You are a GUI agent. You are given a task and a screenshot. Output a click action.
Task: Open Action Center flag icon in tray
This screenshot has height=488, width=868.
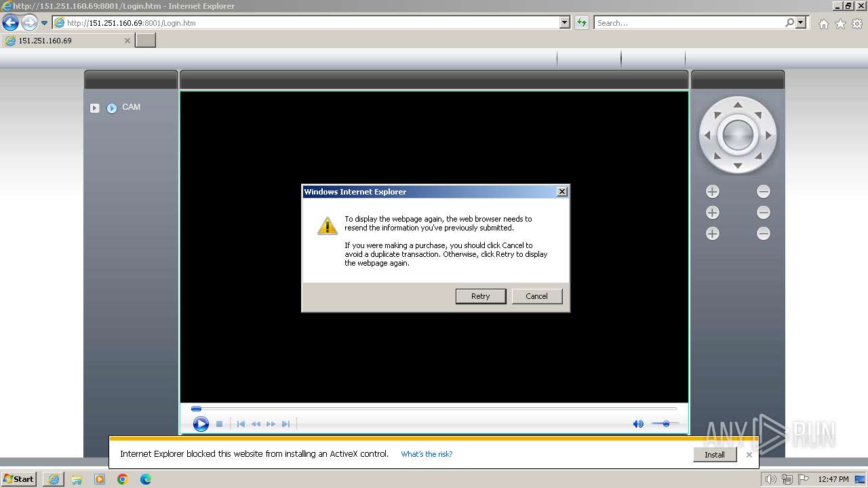(804, 479)
